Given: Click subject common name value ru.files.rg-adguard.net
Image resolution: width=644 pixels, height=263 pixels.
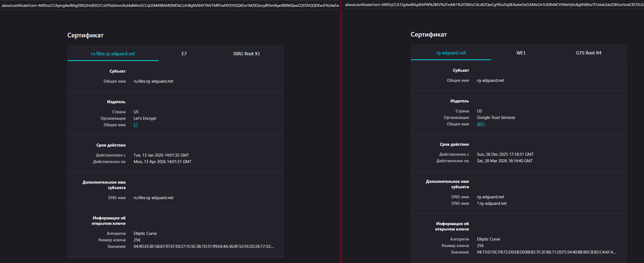Looking at the screenshot, I should click(x=154, y=81).
